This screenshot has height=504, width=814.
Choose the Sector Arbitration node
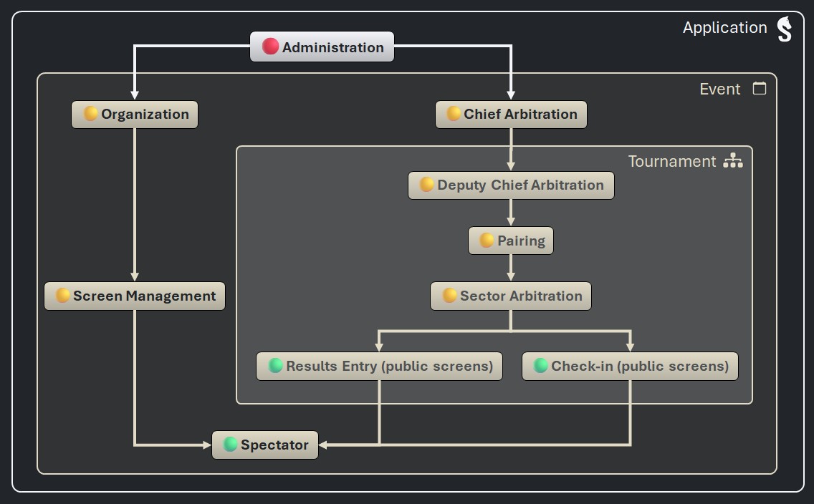pos(511,296)
